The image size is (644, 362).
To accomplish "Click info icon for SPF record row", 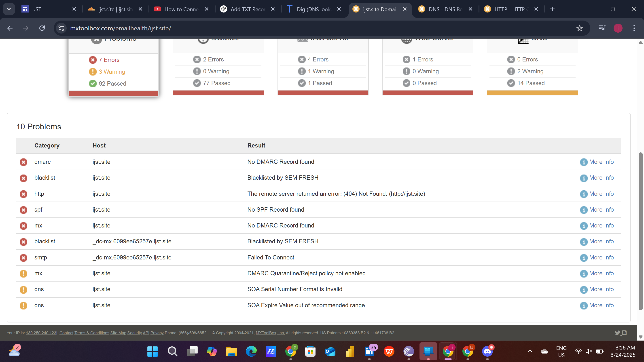I will [583, 210].
